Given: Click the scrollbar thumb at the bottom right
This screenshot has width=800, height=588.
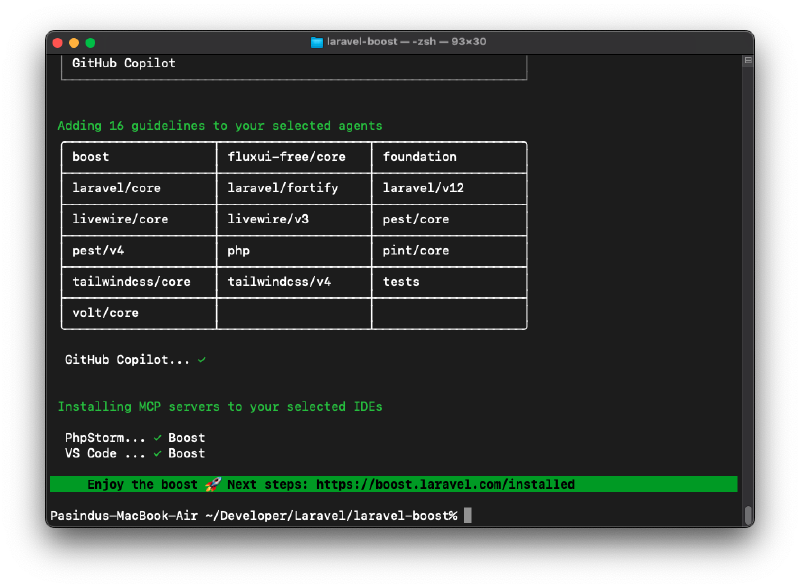Looking at the screenshot, I should click(747, 515).
